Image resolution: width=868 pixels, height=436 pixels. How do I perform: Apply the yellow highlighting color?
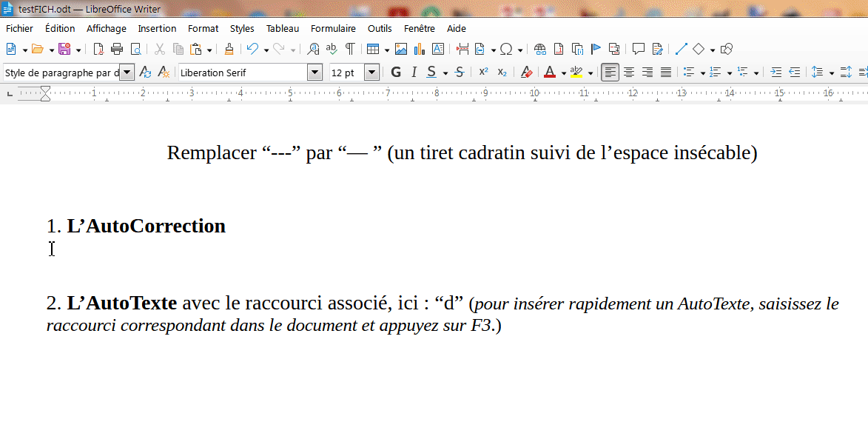coord(576,73)
